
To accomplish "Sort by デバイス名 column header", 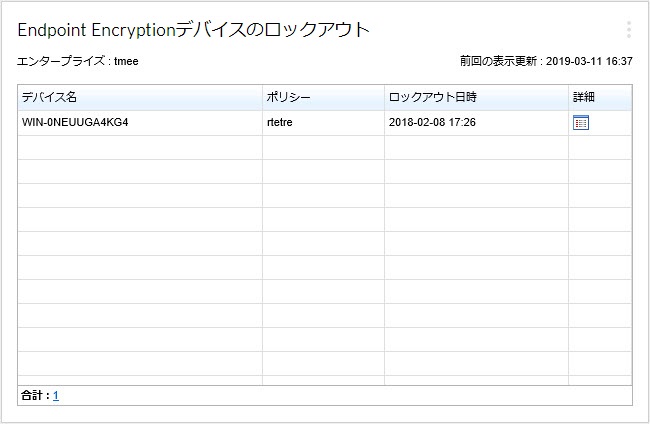I will coord(140,98).
